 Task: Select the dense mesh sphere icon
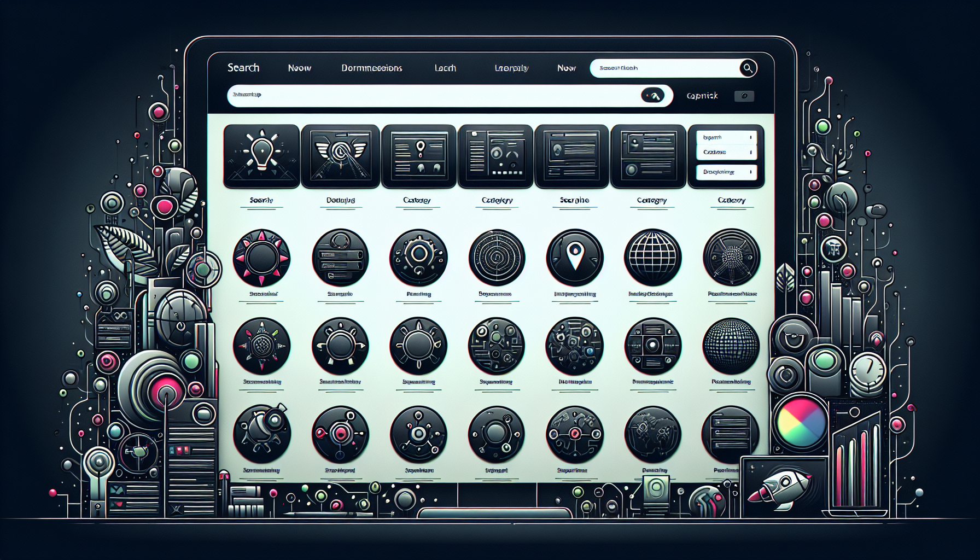tap(731, 346)
